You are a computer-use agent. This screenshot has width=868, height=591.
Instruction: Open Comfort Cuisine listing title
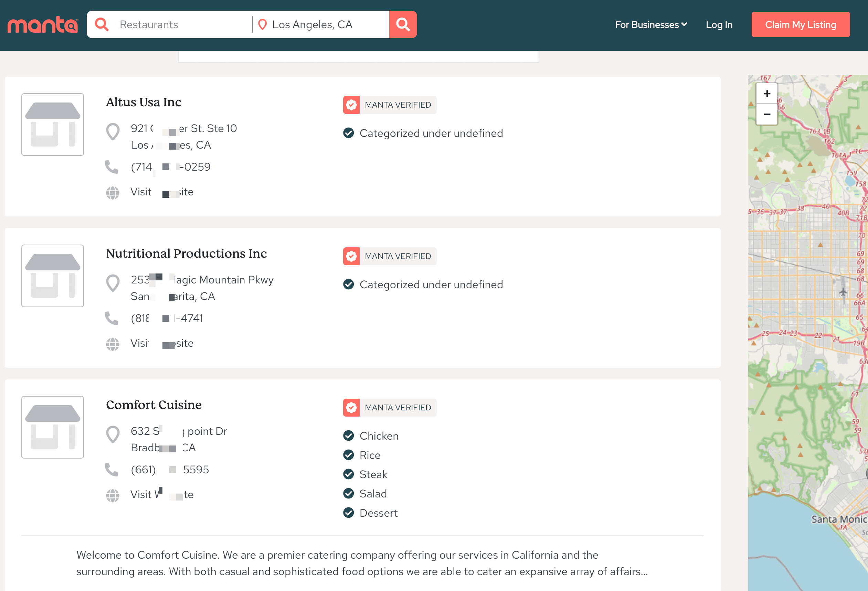click(154, 405)
